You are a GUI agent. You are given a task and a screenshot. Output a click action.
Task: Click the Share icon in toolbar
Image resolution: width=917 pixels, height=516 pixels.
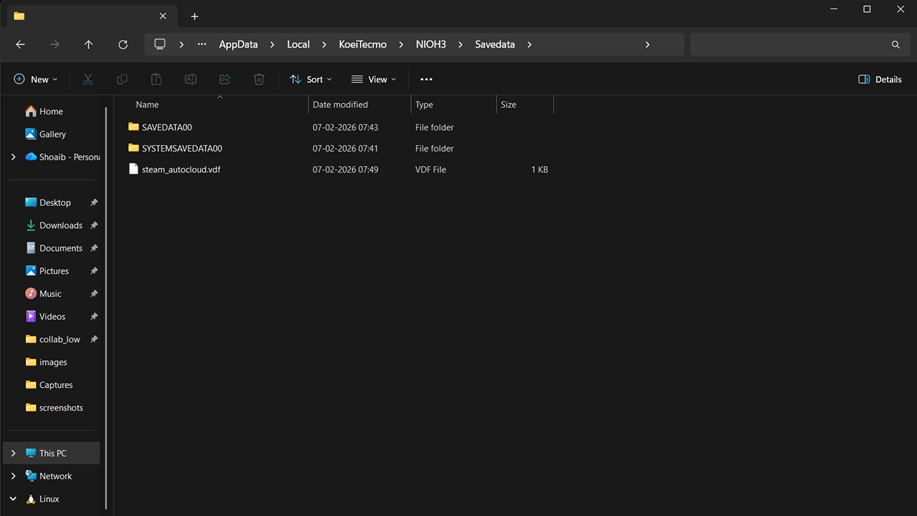pyautogui.click(x=225, y=79)
